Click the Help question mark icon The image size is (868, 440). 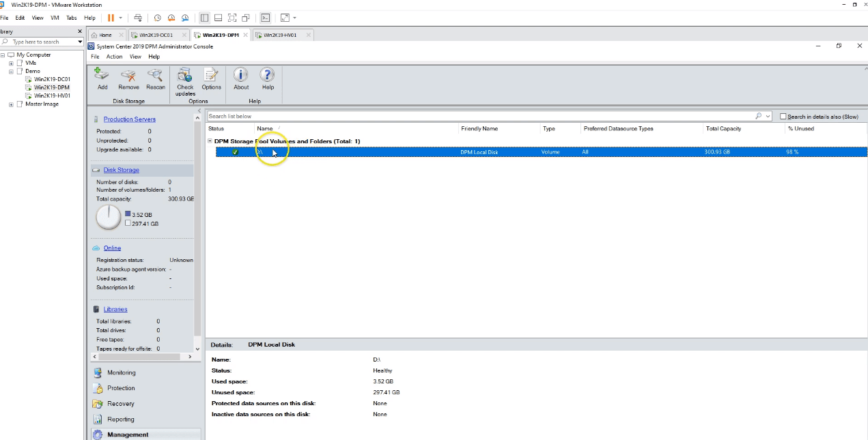coord(268,76)
